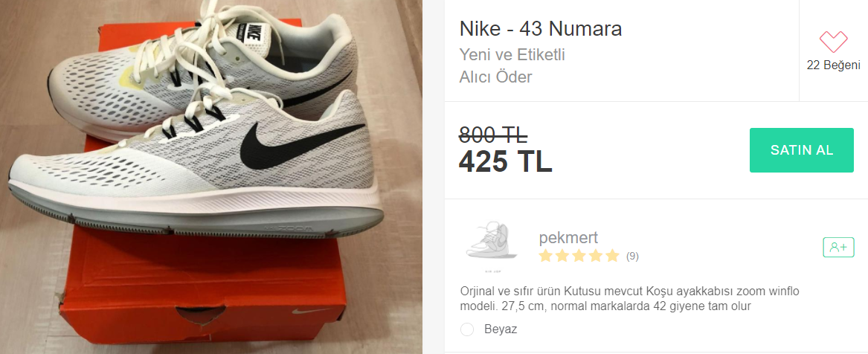Click the fifth star in seller rating

(611, 256)
